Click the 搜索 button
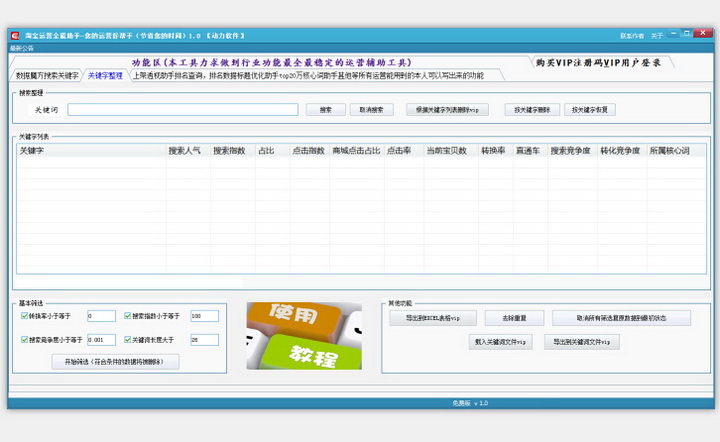Viewport: 720px width, 442px height. point(325,110)
